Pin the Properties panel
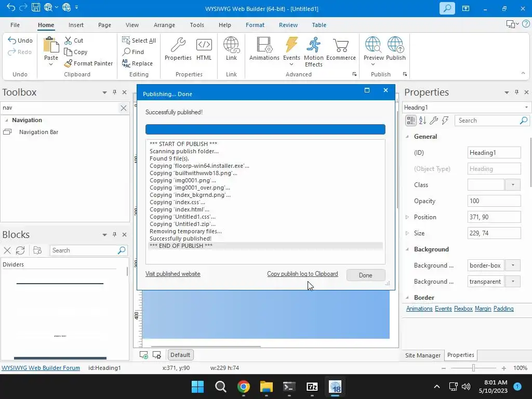 [x=516, y=92]
